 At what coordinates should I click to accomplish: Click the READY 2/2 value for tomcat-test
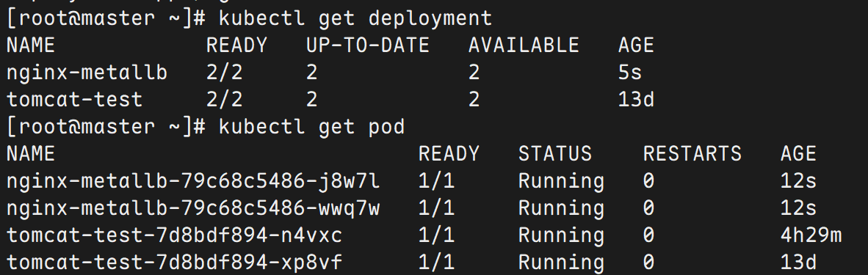[225, 100]
